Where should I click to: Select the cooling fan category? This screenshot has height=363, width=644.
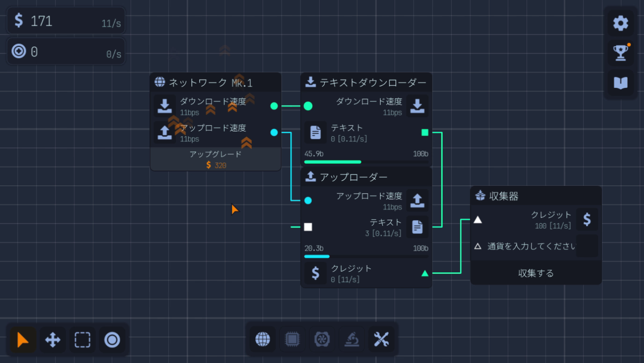click(322, 340)
